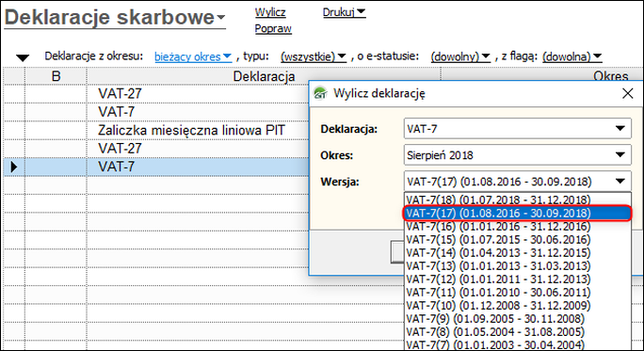Choose VAT-7(8) (01.05.2004 - 31.08.2005)
The width and height of the screenshot is (644, 351).
point(518,331)
